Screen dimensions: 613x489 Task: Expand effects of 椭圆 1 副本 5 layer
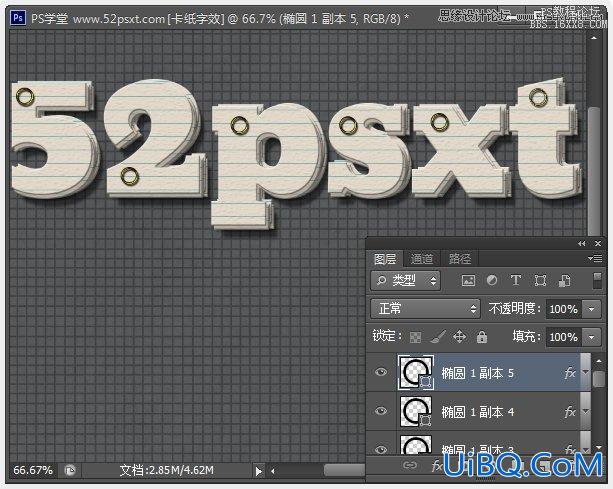585,372
